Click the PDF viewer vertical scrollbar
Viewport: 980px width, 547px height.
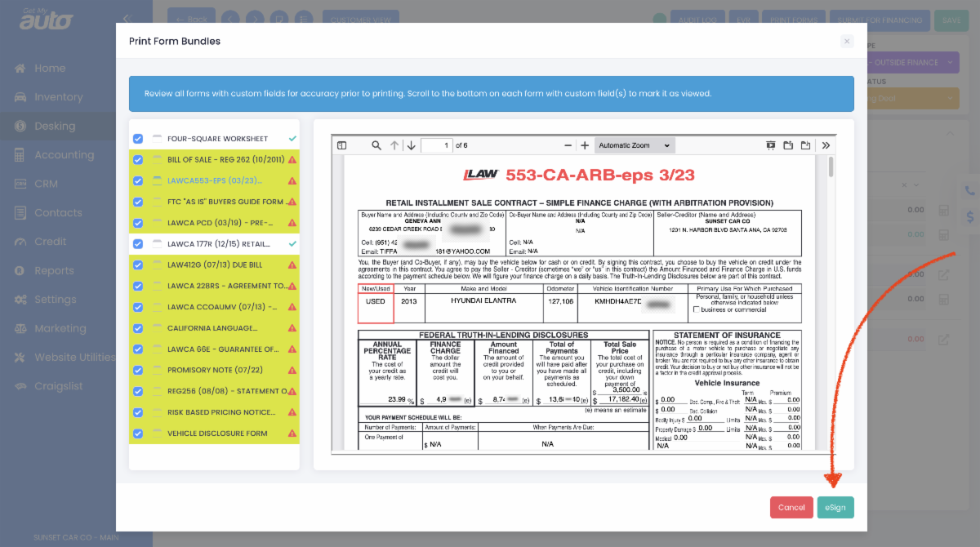(831, 167)
